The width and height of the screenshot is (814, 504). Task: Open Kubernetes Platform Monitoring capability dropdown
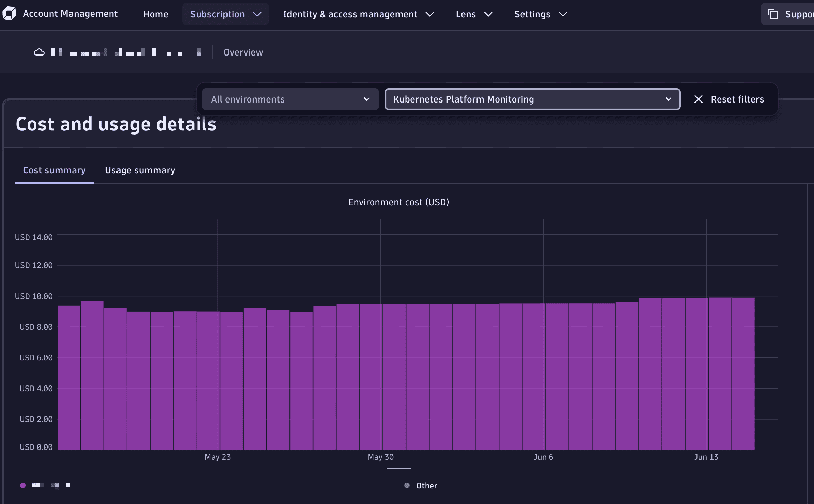532,99
